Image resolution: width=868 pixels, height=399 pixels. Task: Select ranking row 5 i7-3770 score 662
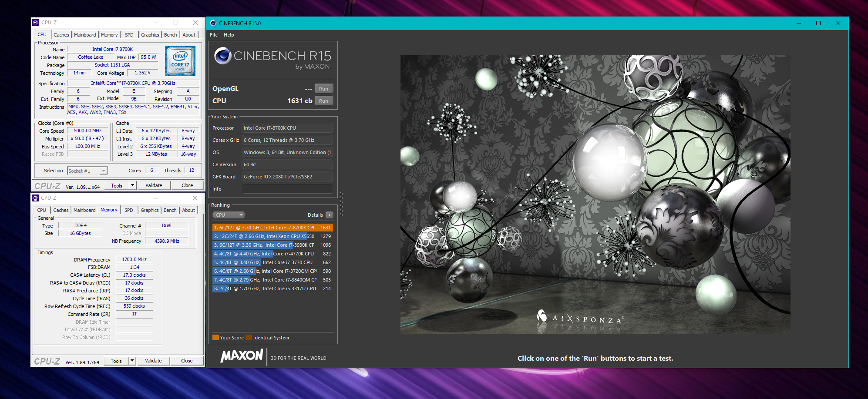(273, 262)
